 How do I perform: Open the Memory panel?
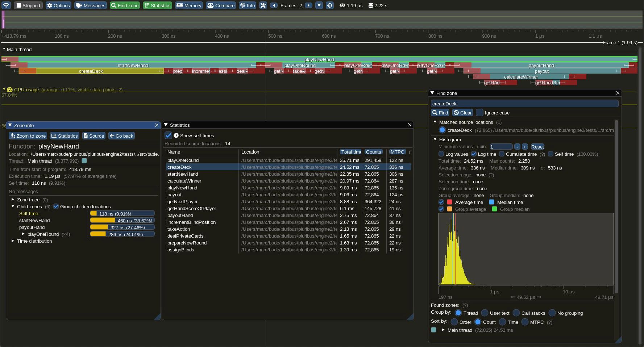189,5
